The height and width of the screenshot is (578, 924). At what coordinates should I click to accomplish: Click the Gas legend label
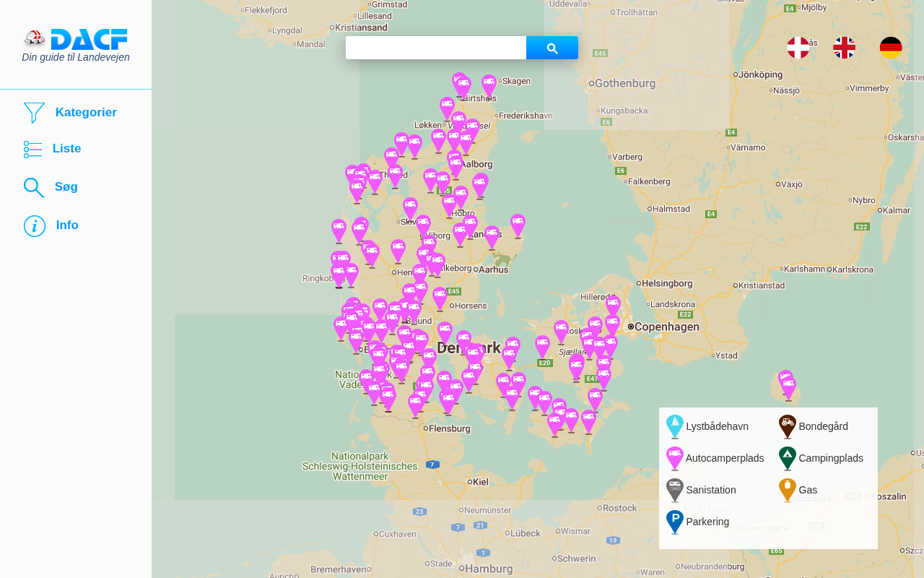coord(808,490)
